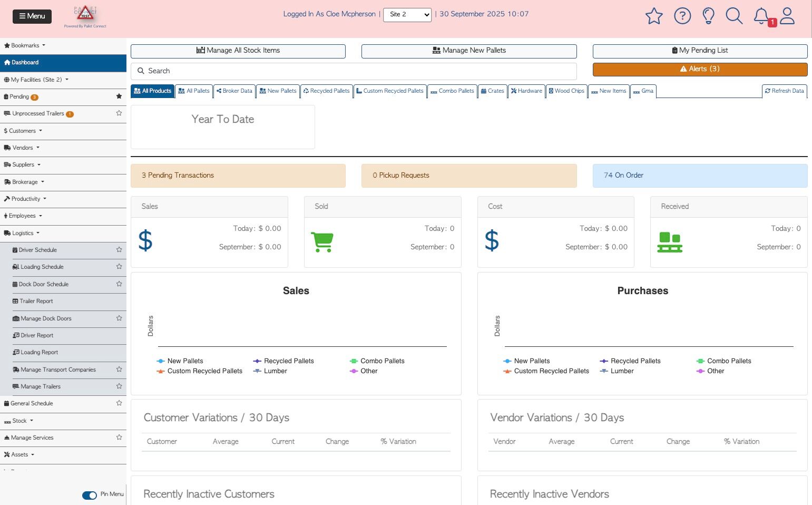Image resolution: width=812 pixels, height=505 pixels.
Task: View 3 Pending Transactions
Action: 238,176
